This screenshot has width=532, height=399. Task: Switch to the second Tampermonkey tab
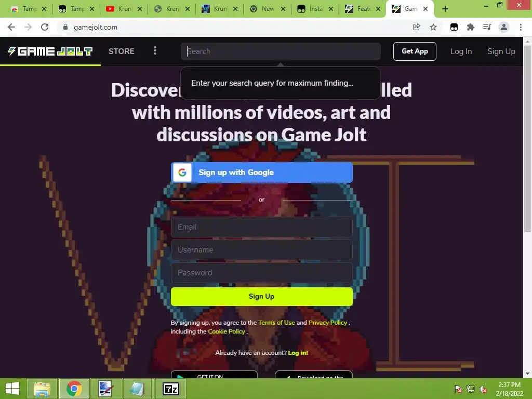coord(76,9)
